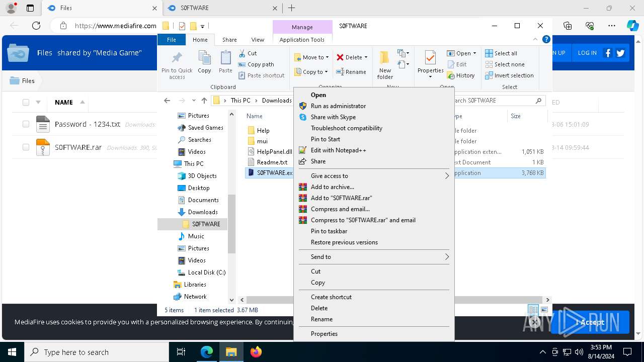Collapse the Explorer ribbon chevron
Screen dimensions: 644x362
535,39
